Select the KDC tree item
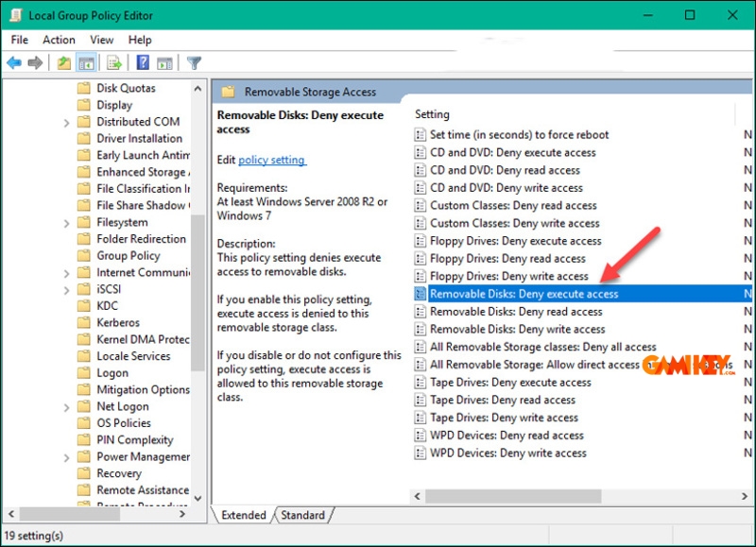 click(x=107, y=306)
